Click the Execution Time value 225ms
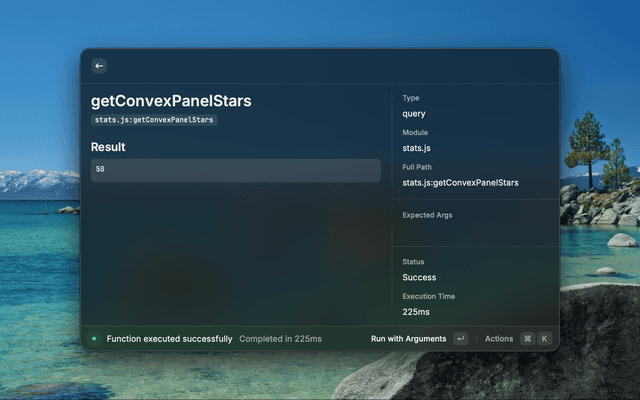 (417, 312)
